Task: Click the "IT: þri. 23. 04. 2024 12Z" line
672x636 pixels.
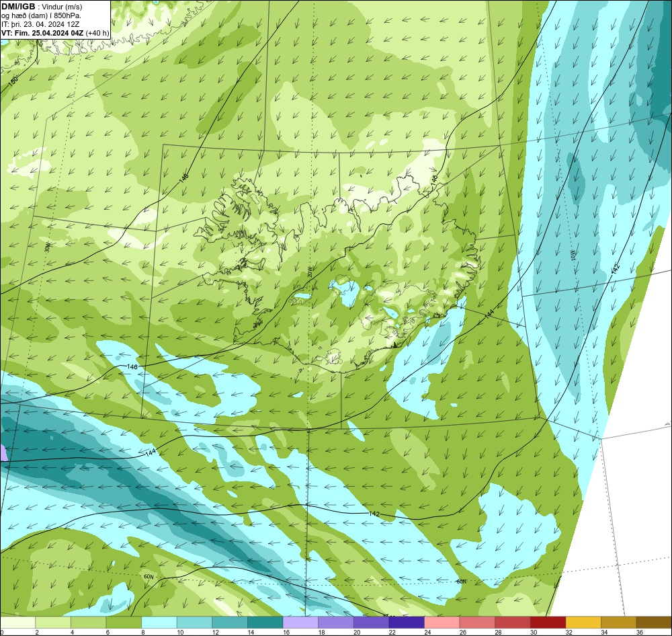Action: pos(40,24)
